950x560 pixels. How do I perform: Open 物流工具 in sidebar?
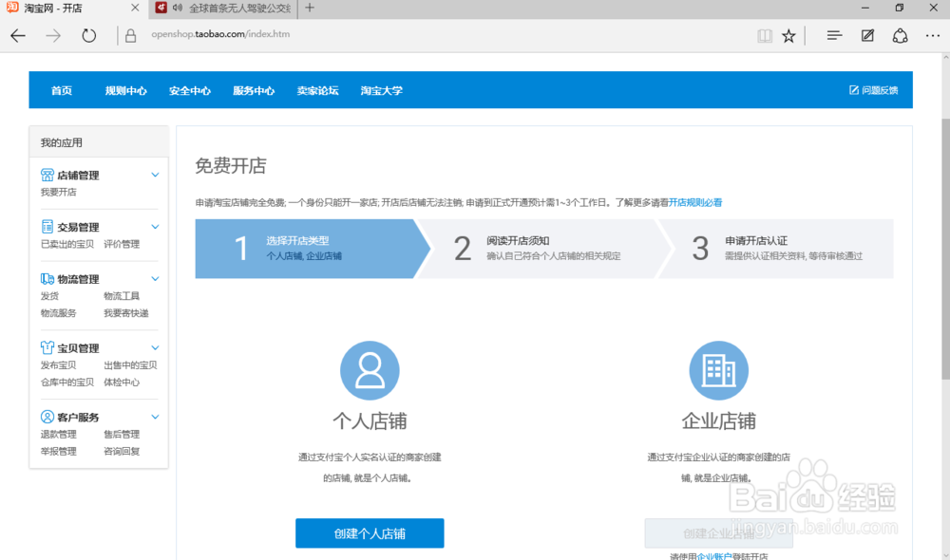click(x=122, y=296)
